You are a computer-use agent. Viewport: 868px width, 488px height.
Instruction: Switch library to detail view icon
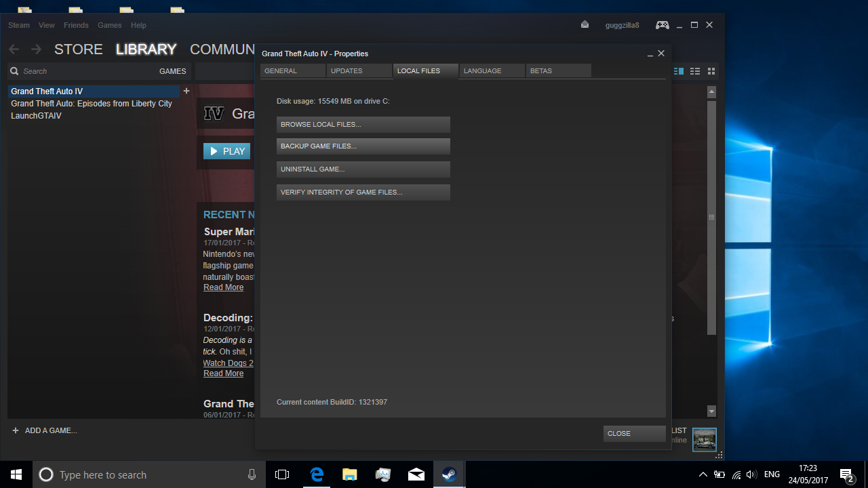(679, 71)
